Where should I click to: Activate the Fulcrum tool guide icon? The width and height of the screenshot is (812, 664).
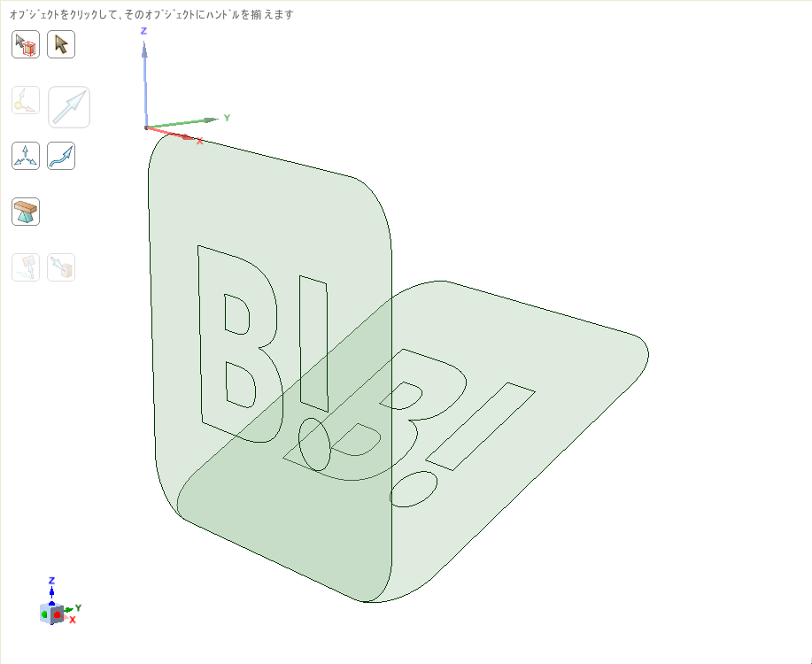pyautogui.click(x=26, y=212)
